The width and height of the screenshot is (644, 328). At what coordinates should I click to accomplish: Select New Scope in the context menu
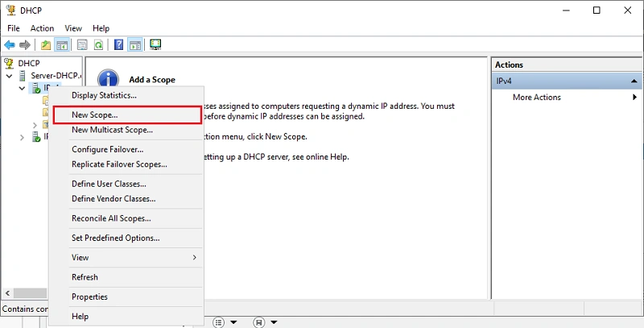click(126, 115)
